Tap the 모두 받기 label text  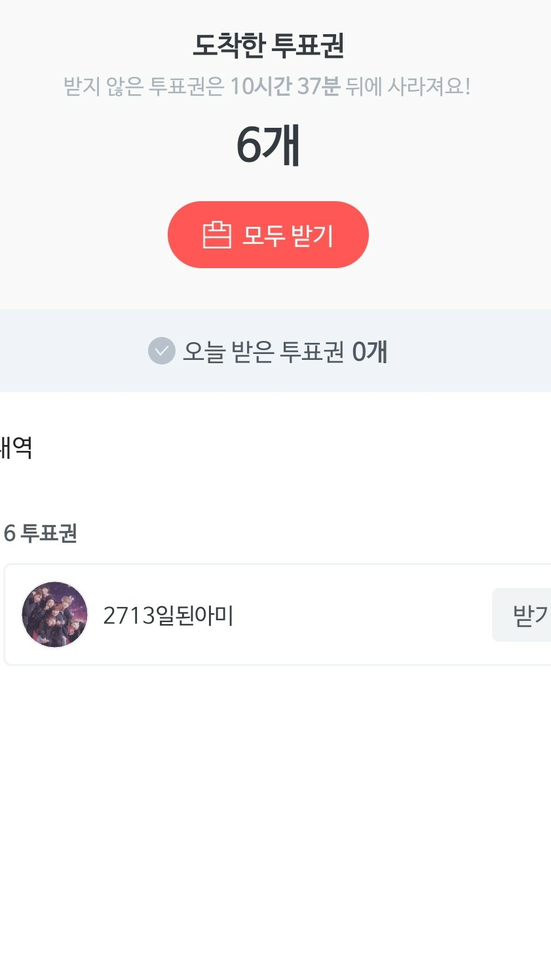click(x=288, y=235)
